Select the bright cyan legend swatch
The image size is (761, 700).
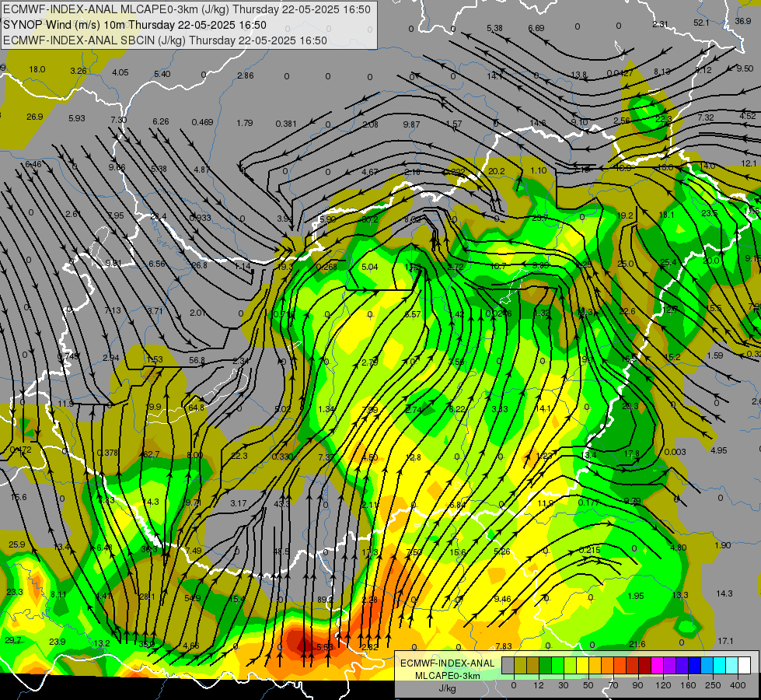pyautogui.click(x=719, y=665)
